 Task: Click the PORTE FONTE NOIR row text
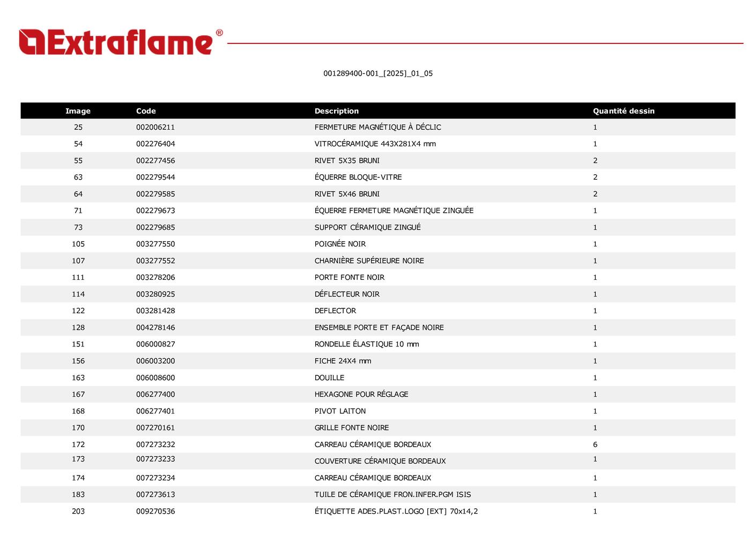tap(349, 277)
